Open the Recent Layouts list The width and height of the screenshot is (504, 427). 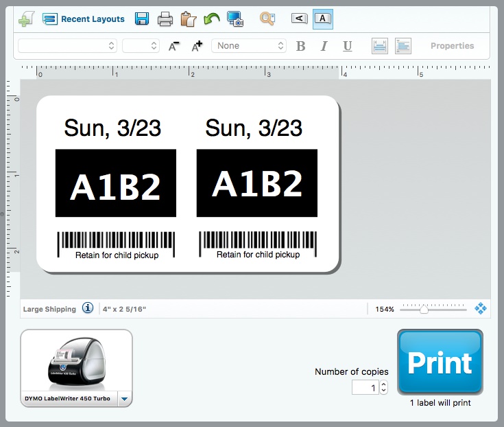83,19
